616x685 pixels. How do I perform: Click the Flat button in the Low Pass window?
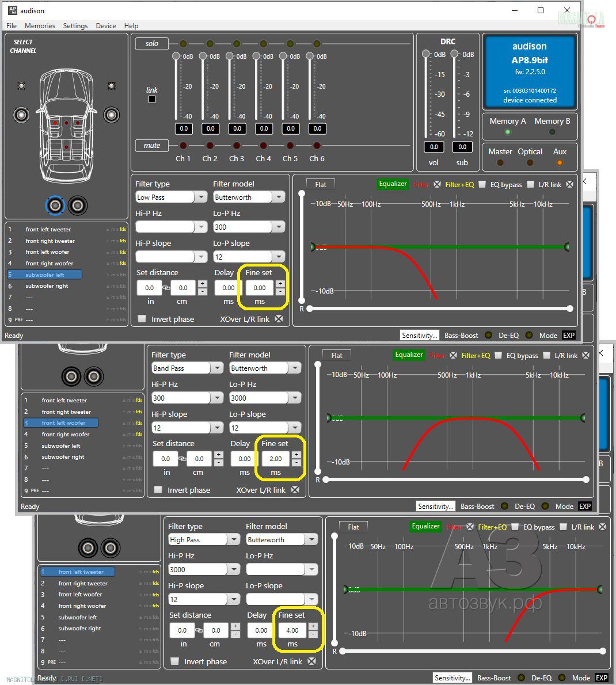320,184
